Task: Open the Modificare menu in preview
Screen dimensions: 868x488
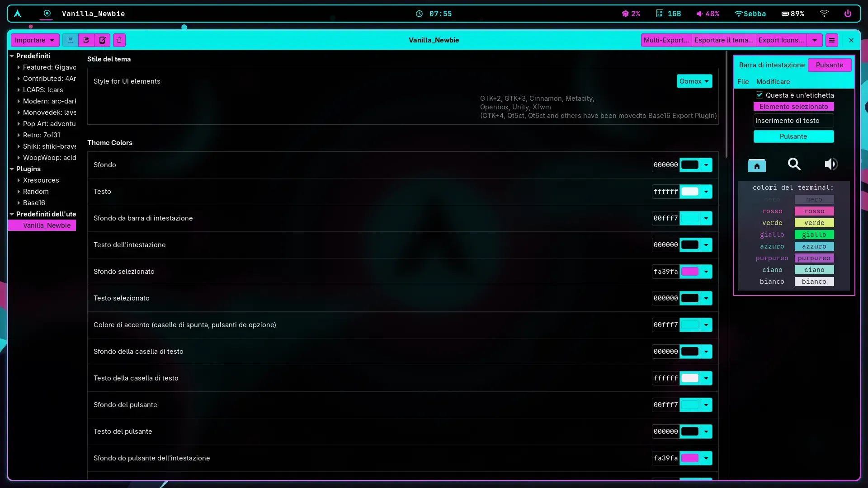Action: coord(773,81)
